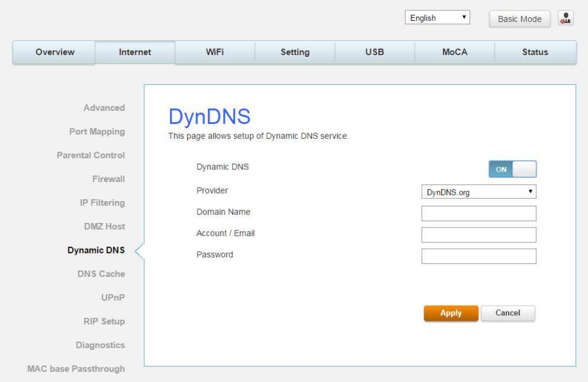Open the Status tab
The height and width of the screenshot is (382, 588).
coord(535,52)
